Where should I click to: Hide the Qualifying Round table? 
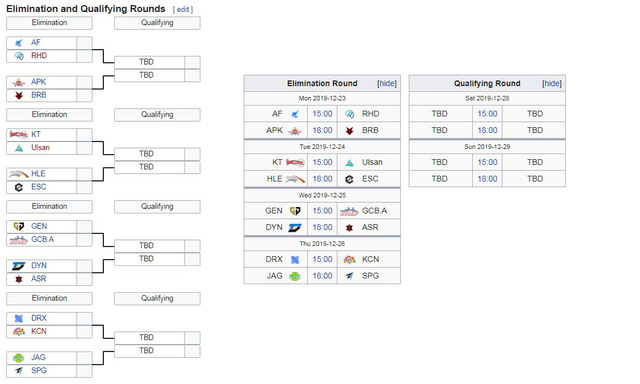[x=552, y=84]
